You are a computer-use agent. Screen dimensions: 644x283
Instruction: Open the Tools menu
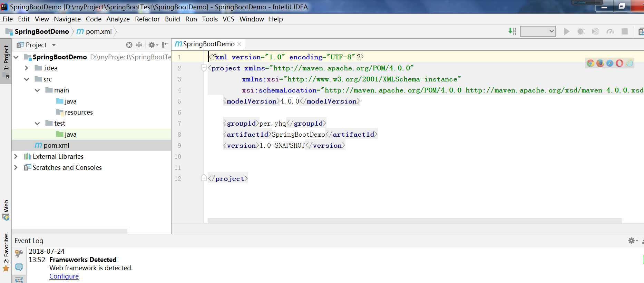click(210, 19)
